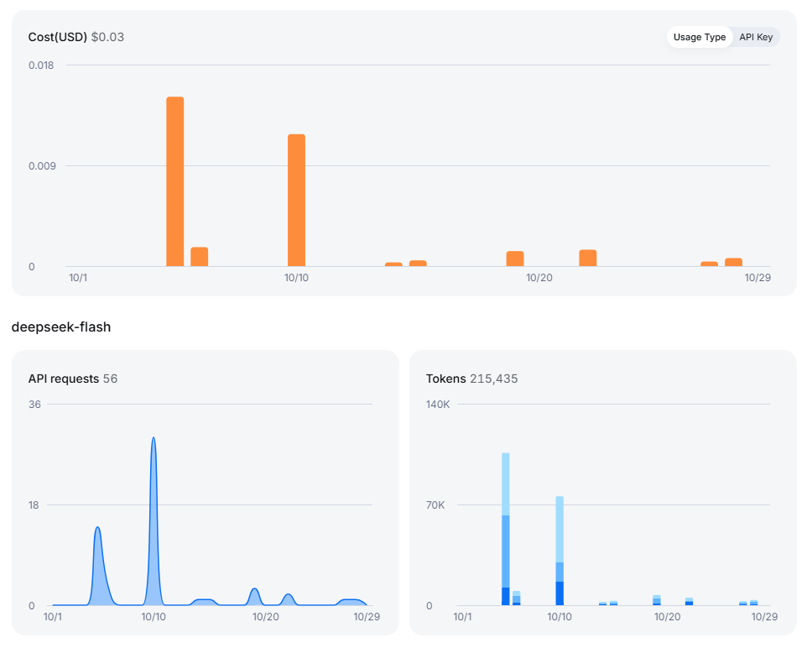This screenshot has width=812, height=648.
Task: Click the highest peak in API requests chart
Action: (154, 439)
